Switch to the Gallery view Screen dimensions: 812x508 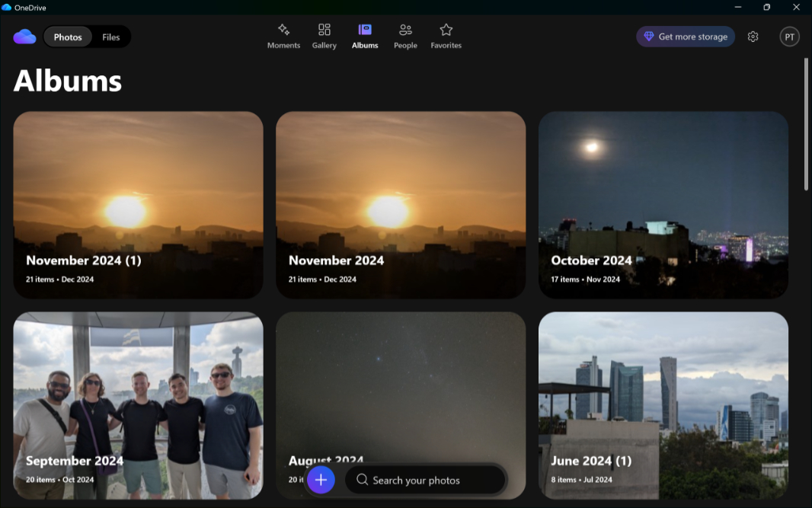point(324,30)
